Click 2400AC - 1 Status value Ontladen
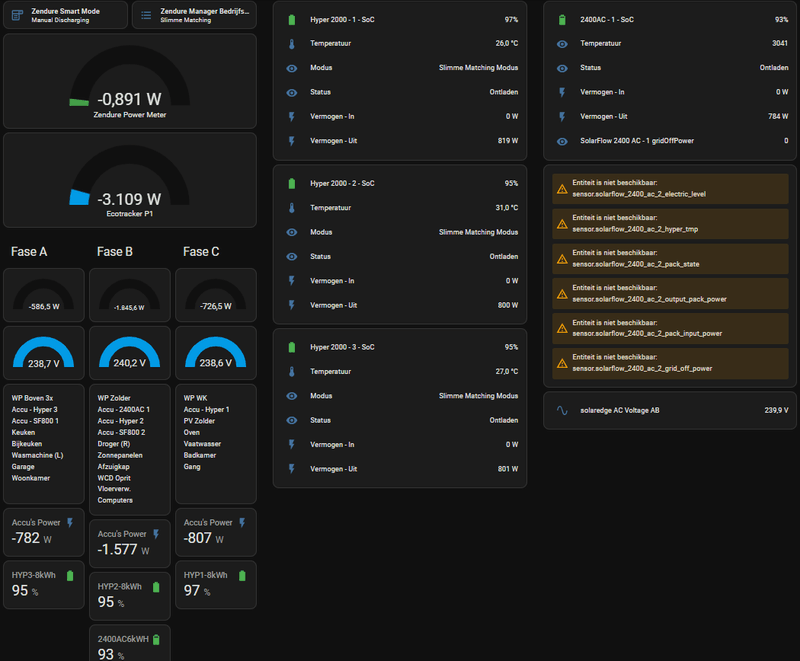This screenshot has height=661, width=800. (773, 67)
